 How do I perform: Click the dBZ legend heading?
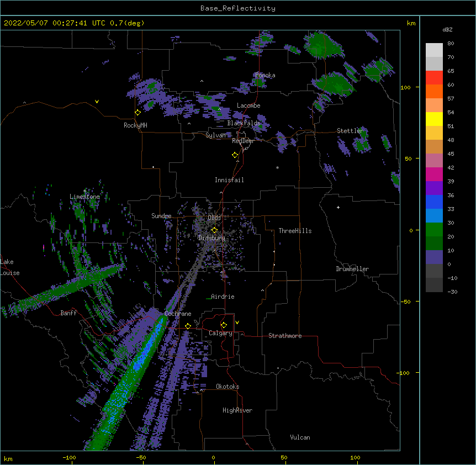point(447,29)
